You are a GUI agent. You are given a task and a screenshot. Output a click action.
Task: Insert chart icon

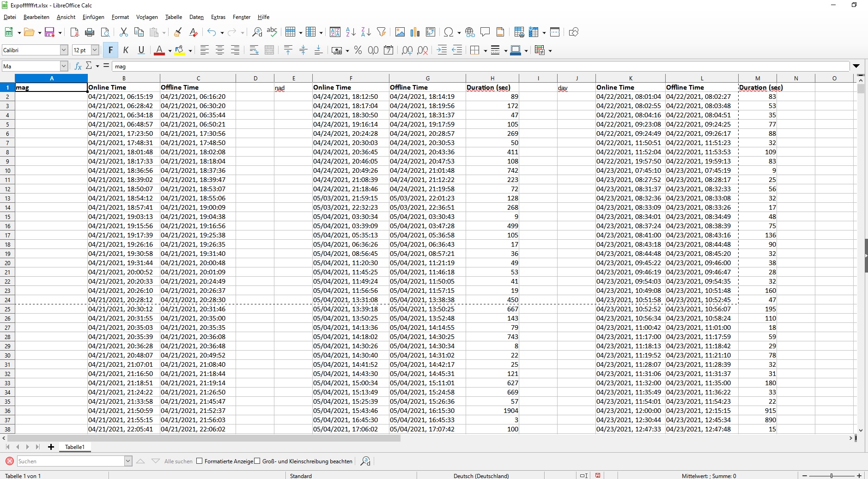tap(415, 32)
